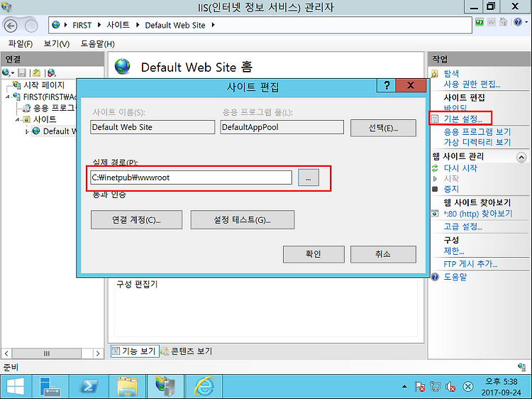
Task: Open the 고급 설정... link
Action: [x=462, y=226]
